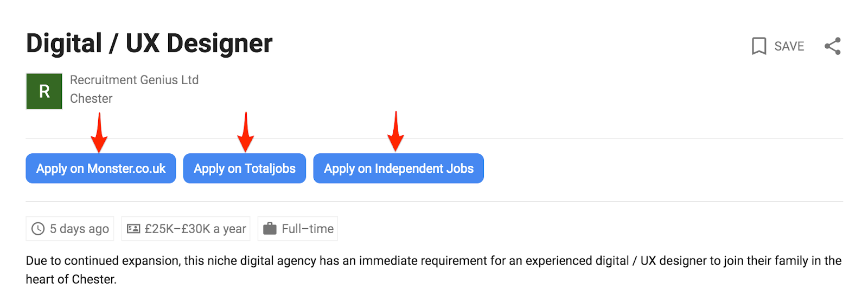Click the bookmark save icon
Image resolution: width=868 pixels, height=288 pixels.
click(x=759, y=46)
